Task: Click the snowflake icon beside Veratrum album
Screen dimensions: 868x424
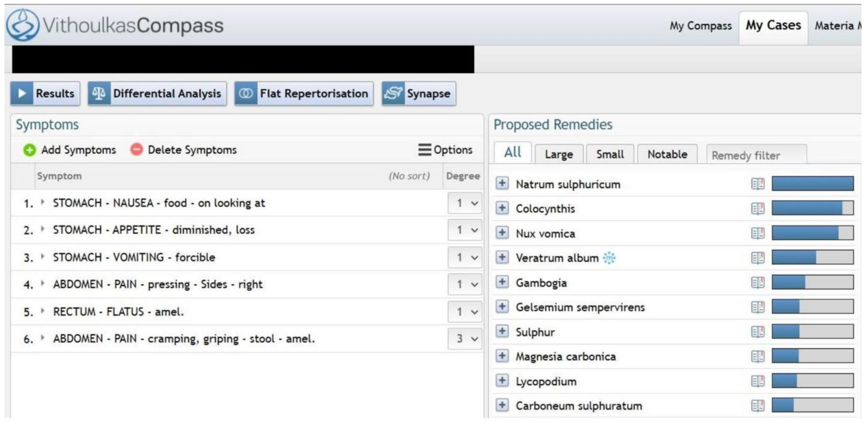Action: click(x=609, y=258)
